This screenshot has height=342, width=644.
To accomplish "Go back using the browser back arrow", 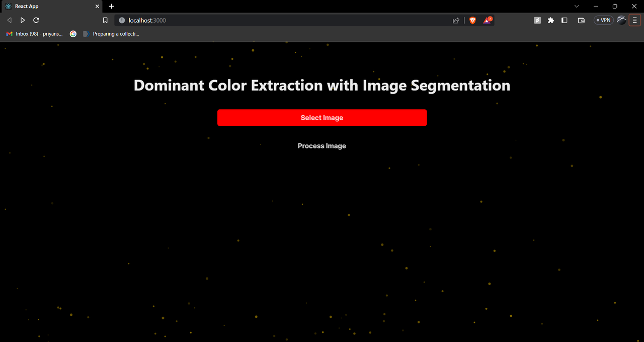I will (9, 20).
